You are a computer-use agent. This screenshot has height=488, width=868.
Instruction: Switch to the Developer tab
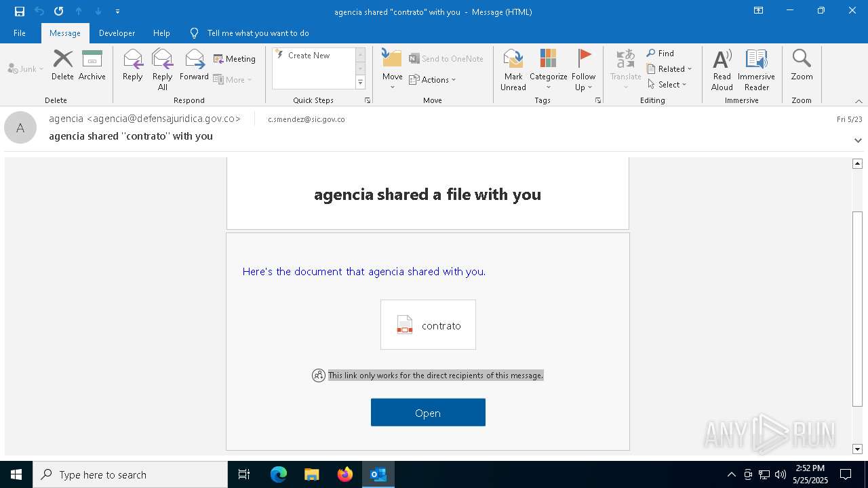tap(117, 33)
